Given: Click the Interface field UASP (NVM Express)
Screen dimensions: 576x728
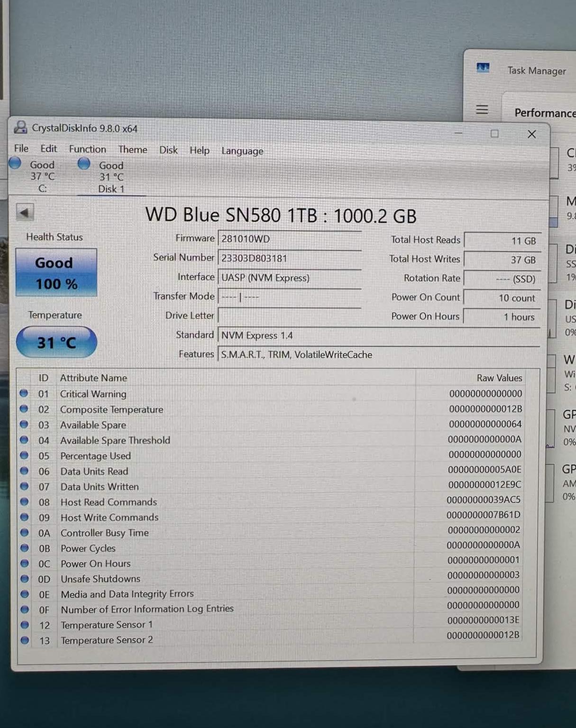Looking at the screenshot, I should (x=290, y=278).
